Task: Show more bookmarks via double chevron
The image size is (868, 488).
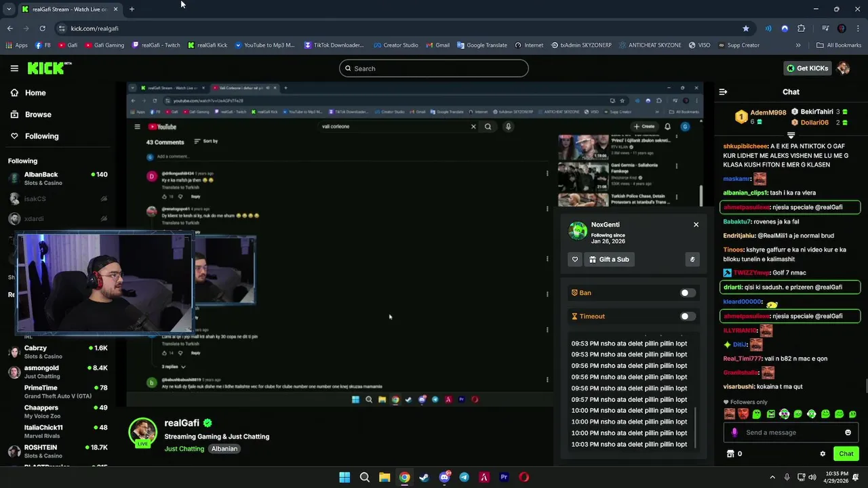Action: point(798,45)
